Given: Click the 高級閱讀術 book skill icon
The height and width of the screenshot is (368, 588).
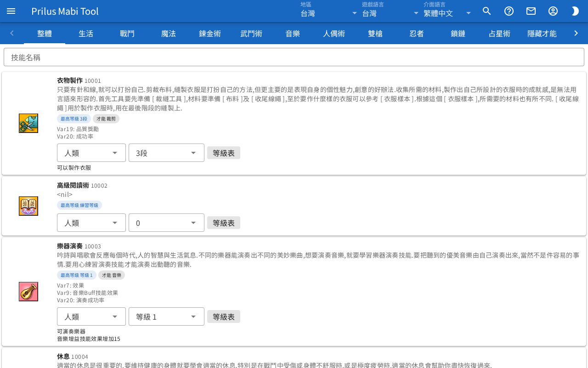Looking at the screenshot, I should pyautogui.click(x=28, y=206).
